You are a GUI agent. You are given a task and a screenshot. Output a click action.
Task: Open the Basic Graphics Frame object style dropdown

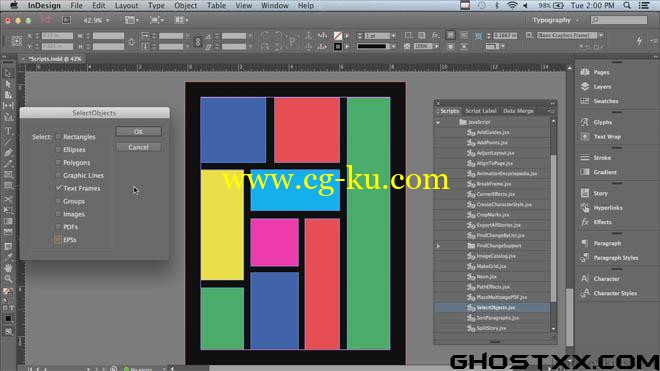pyautogui.click(x=601, y=35)
